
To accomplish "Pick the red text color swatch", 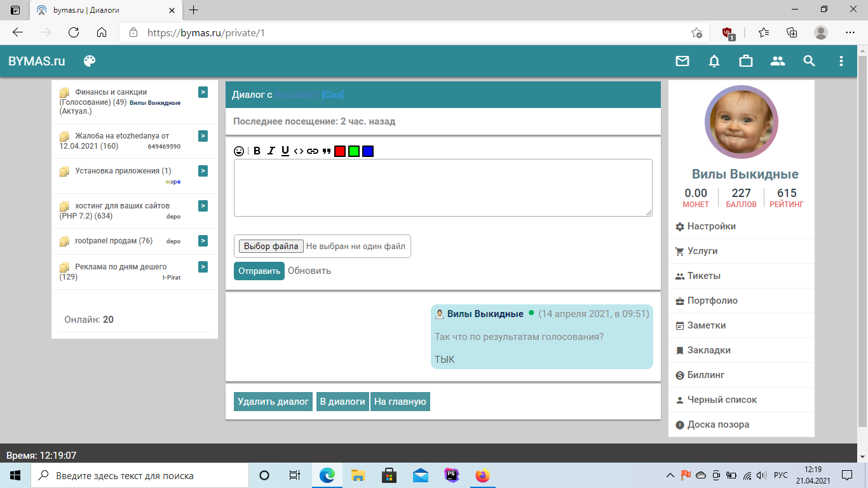I will pyautogui.click(x=340, y=151).
